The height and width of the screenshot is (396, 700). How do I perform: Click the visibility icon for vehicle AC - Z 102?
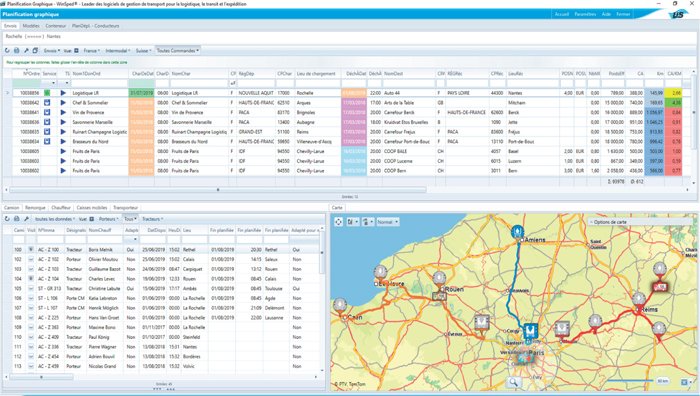point(31,259)
